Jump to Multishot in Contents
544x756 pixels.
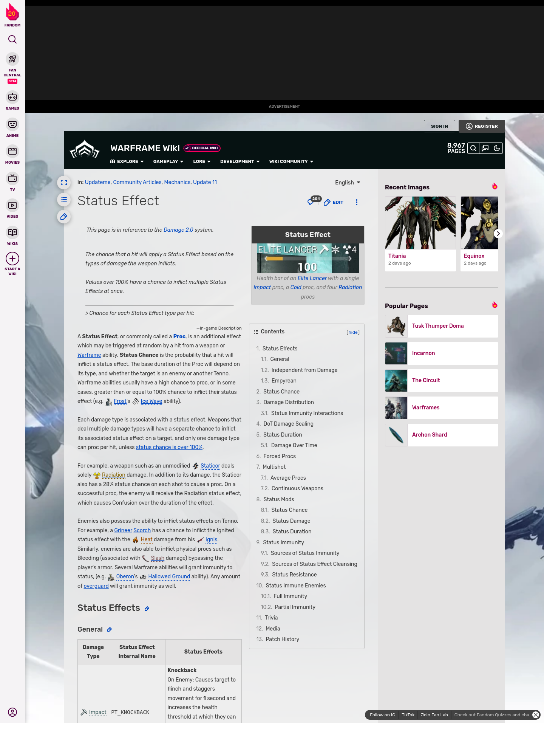coord(274,467)
